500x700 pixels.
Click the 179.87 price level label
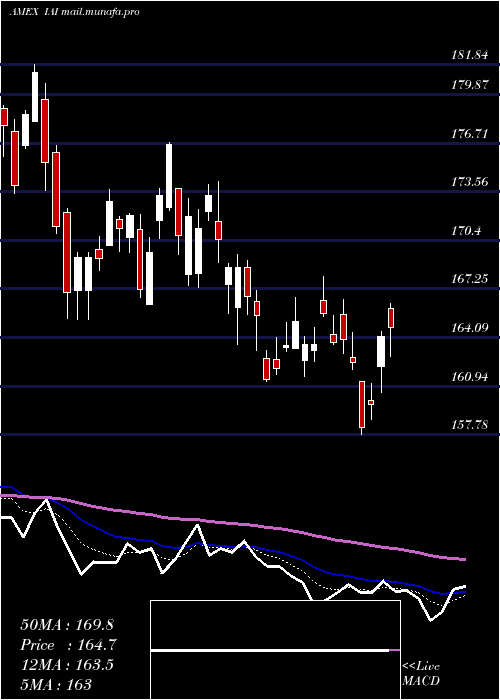(x=470, y=85)
